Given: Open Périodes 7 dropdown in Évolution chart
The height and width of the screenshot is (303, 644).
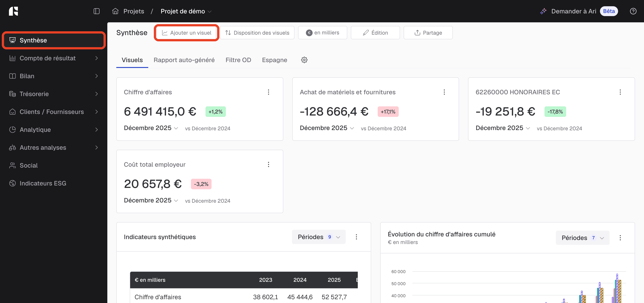Looking at the screenshot, I should coord(583,238).
